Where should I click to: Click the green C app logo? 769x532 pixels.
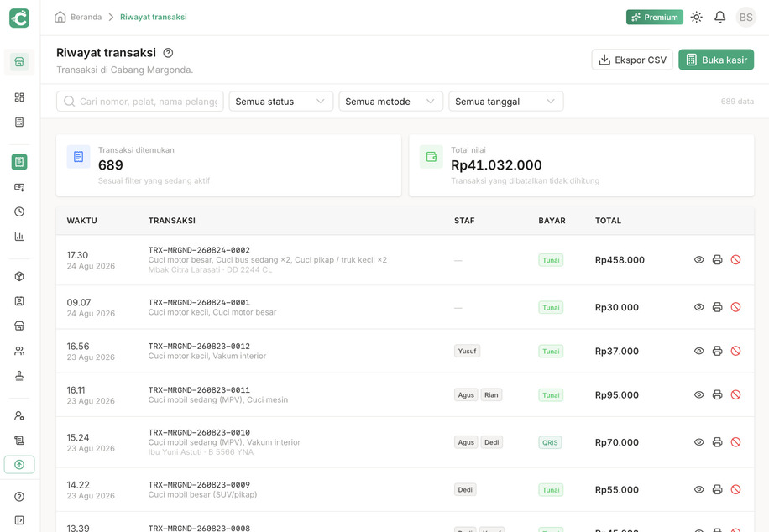point(19,18)
